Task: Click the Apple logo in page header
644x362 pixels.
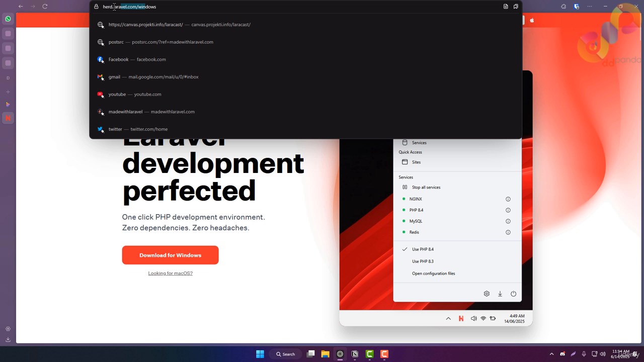Action: click(532, 20)
